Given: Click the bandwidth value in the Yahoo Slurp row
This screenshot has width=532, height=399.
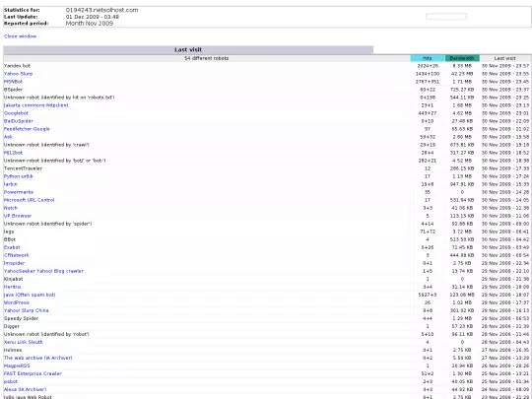Looking at the screenshot, I should click(x=462, y=74).
